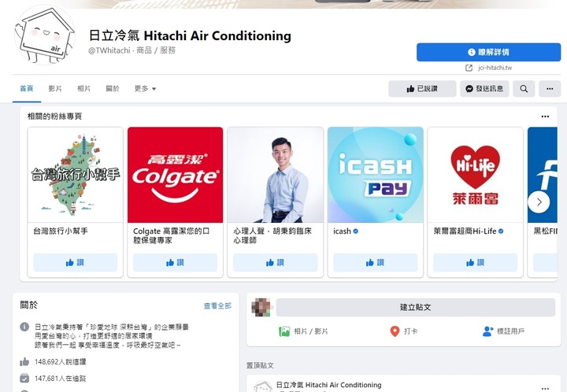Click the 台灣旅行小幫手 page name

click(61, 231)
